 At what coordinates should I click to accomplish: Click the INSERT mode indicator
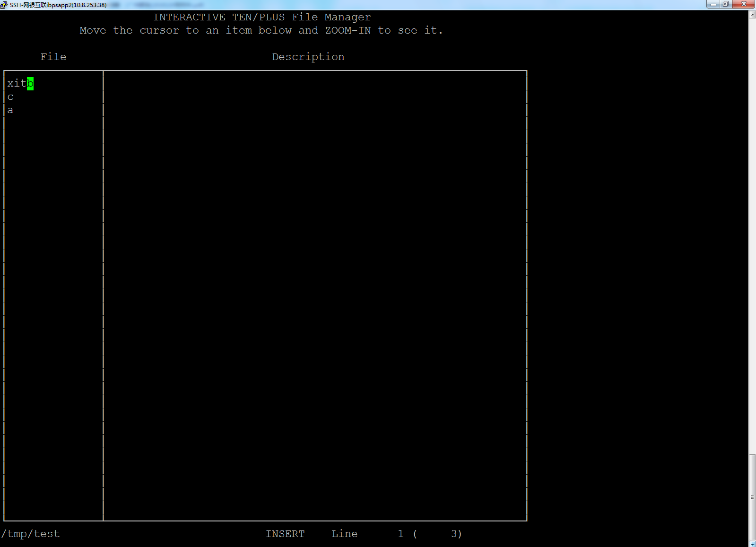285,534
